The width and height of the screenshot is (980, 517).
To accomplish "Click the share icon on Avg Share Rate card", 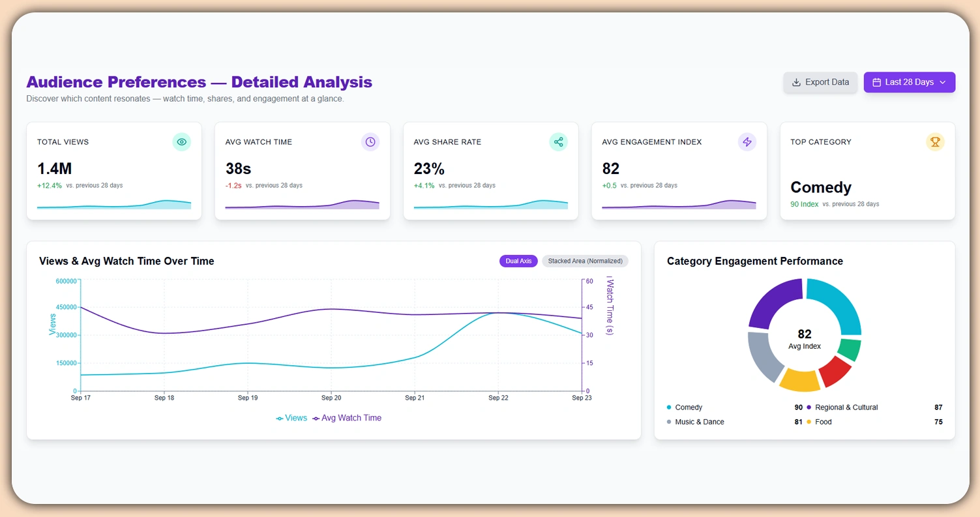I will 558,141.
